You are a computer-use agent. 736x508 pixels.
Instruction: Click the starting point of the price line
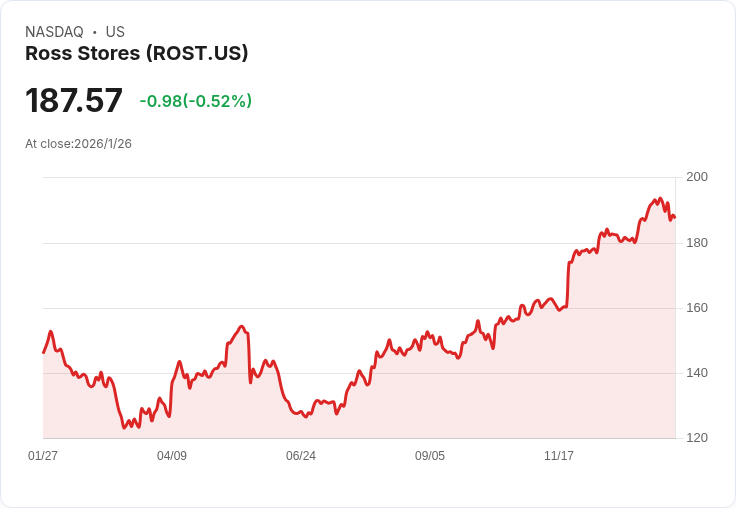pyautogui.click(x=43, y=353)
